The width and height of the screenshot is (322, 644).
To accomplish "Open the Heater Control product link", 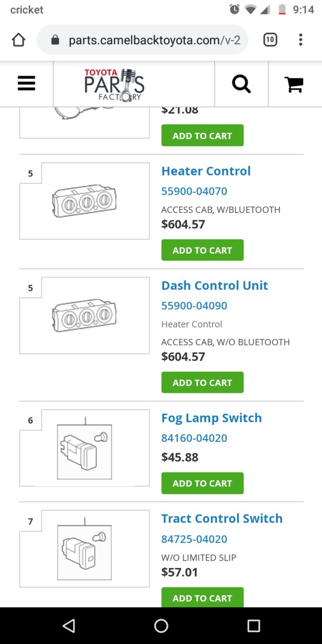I will click(206, 171).
